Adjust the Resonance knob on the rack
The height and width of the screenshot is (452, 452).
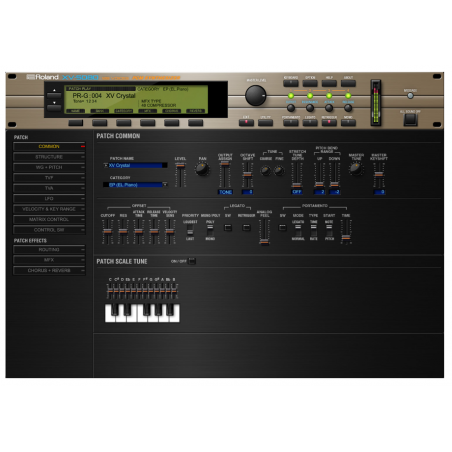pyautogui.click(x=310, y=108)
